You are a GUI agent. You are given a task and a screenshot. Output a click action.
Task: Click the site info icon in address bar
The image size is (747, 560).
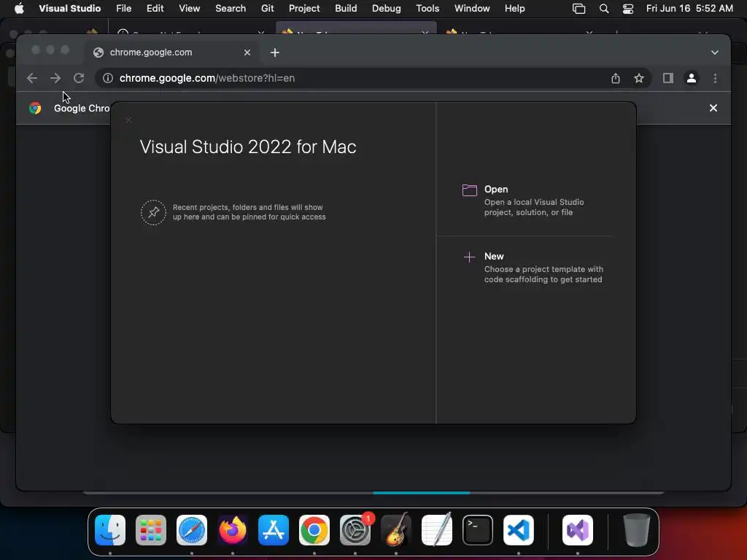(x=108, y=78)
